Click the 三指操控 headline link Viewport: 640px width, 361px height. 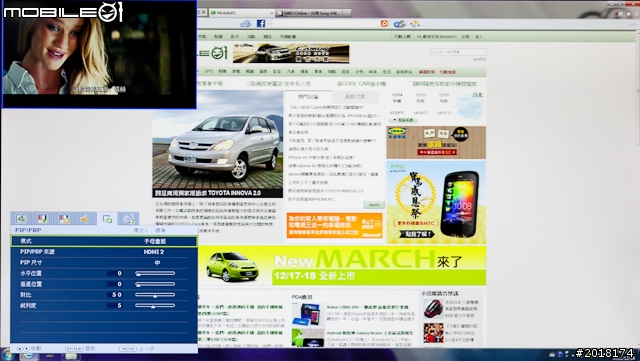click(278, 84)
